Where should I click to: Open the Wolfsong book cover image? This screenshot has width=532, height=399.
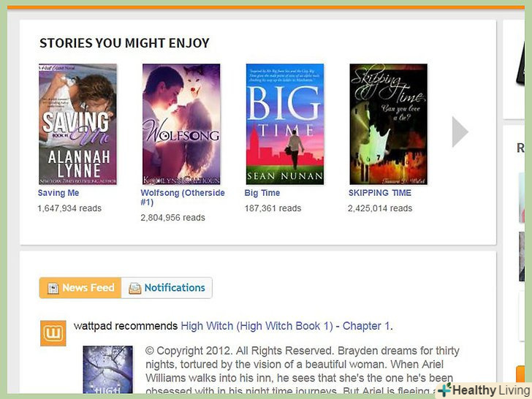[181, 124]
